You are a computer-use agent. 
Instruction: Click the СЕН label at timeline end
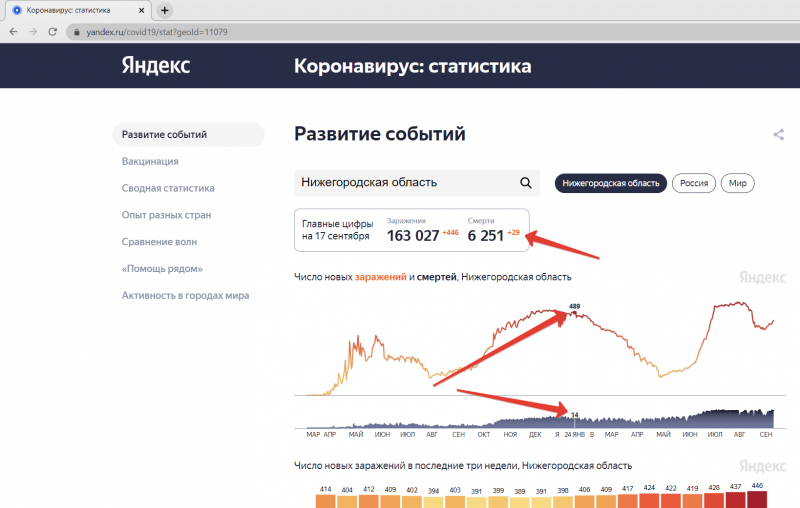pos(766,435)
